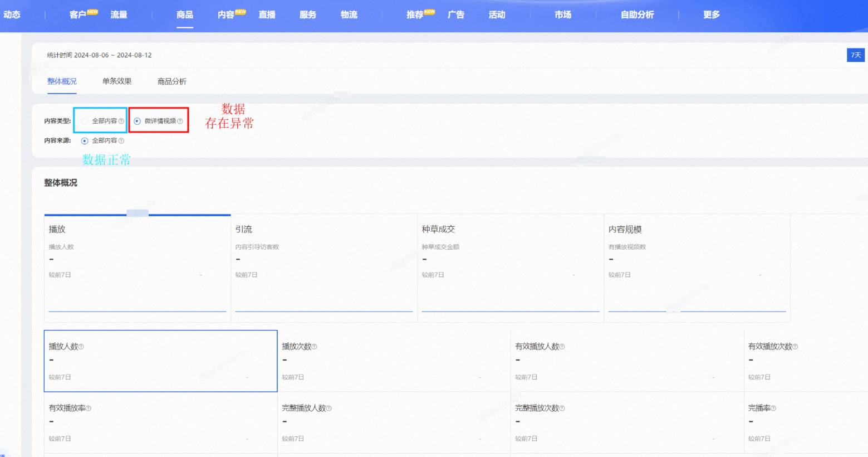Open the 推荐 navigation item

point(415,14)
